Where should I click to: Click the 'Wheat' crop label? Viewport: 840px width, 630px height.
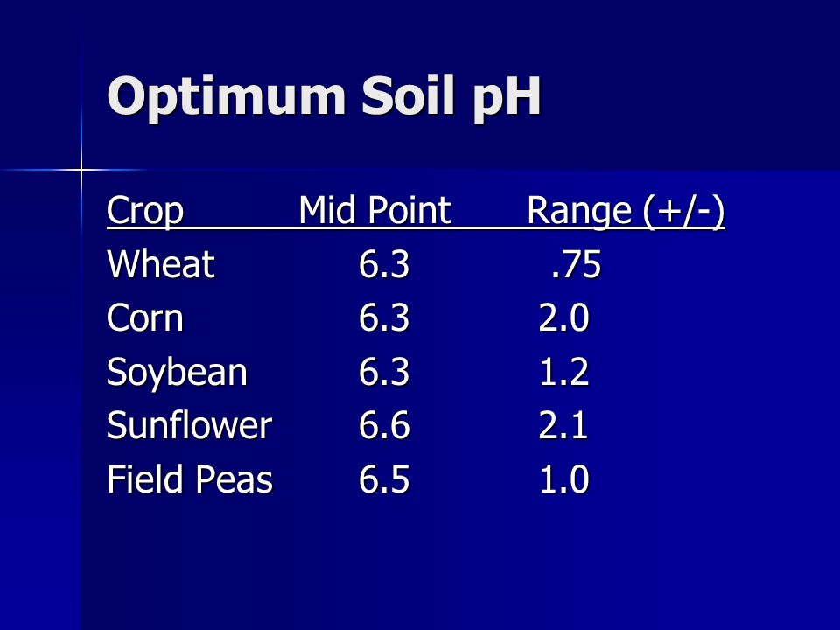coord(161,263)
